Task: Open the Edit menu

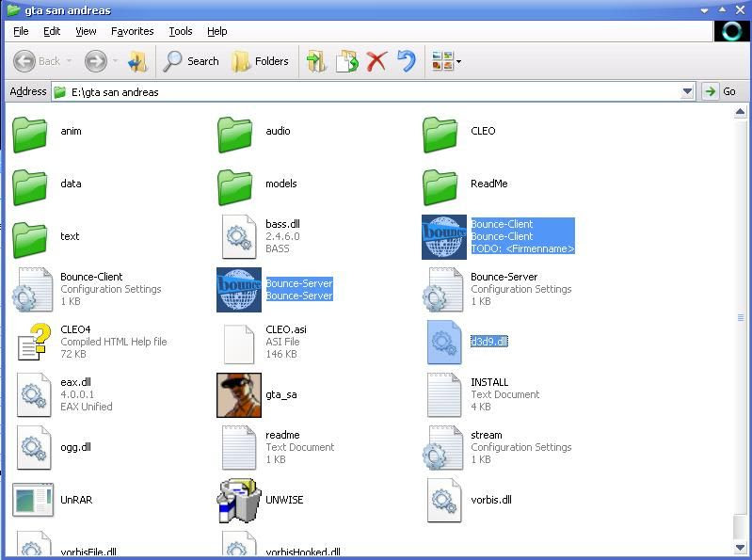Action: pyautogui.click(x=52, y=31)
